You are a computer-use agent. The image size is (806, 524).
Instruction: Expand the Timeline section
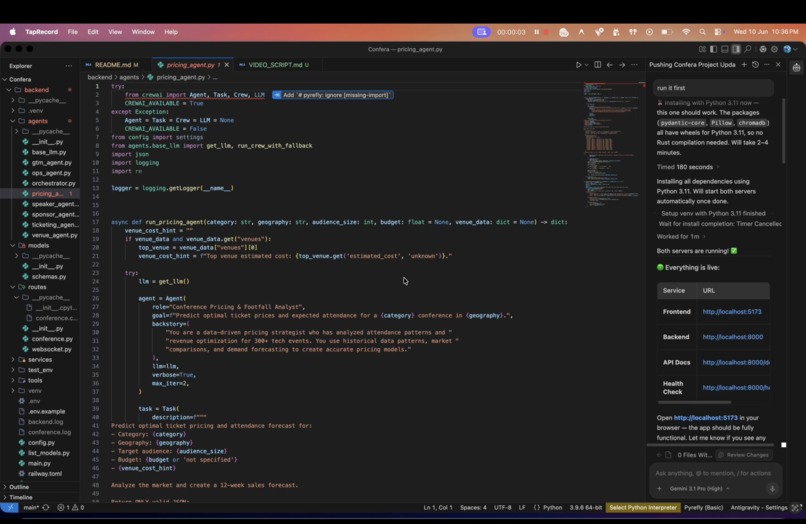[x=21, y=497]
